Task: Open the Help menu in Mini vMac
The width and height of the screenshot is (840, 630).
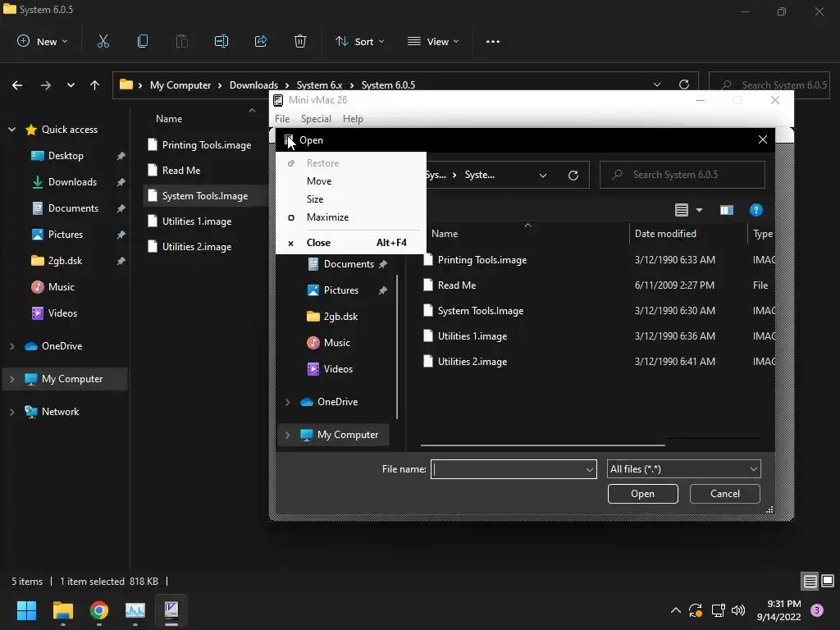Action: (353, 119)
